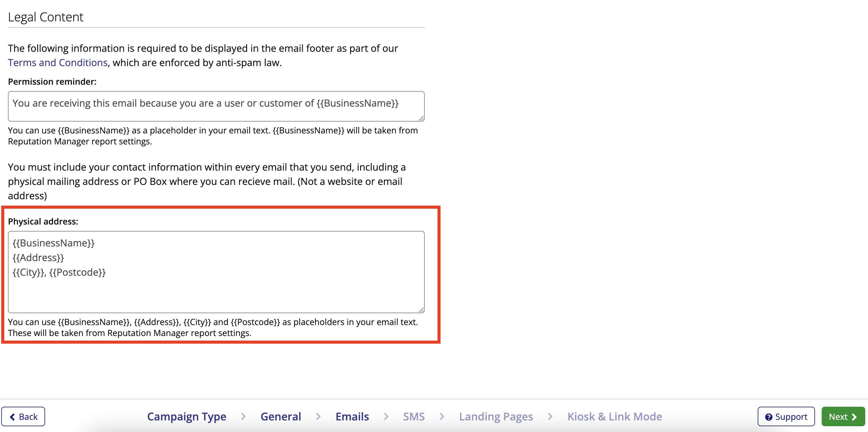Viewport: 868px width, 432px height.
Task: Click chevron between SMS and Landing Pages
Action: tap(442, 416)
